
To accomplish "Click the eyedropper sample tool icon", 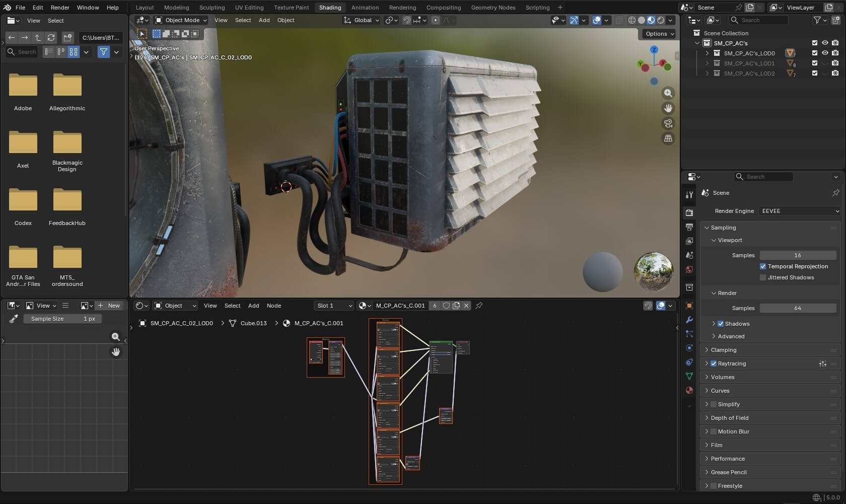I will [x=14, y=319].
